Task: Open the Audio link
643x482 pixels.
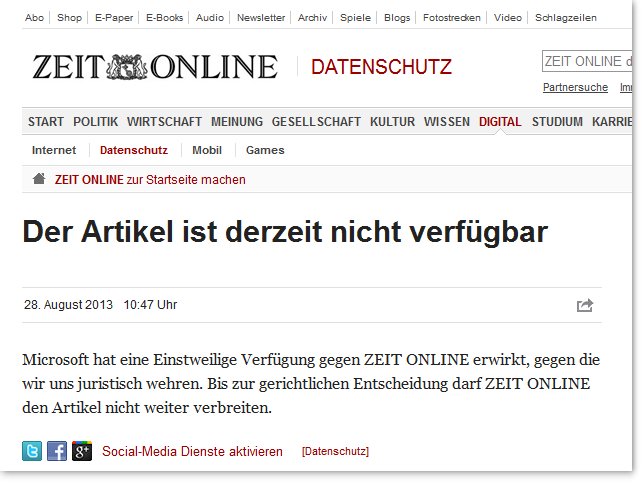Action: tap(210, 18)
